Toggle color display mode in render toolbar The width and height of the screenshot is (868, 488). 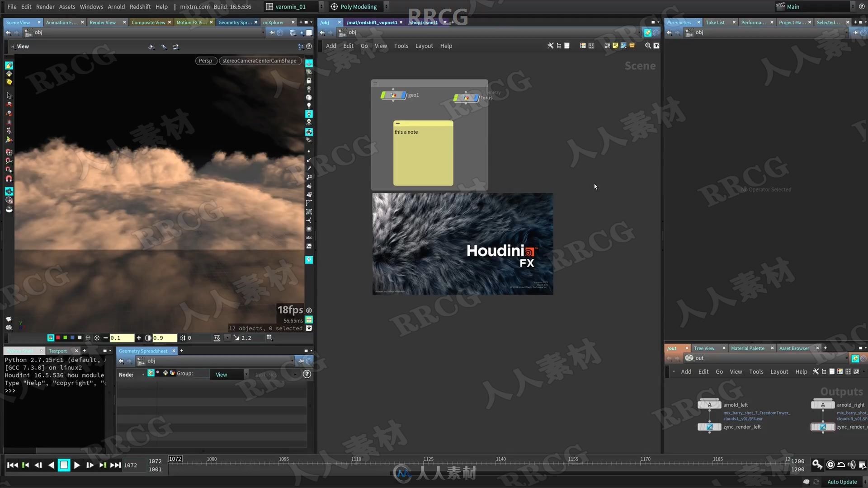(x=51, y=338)
